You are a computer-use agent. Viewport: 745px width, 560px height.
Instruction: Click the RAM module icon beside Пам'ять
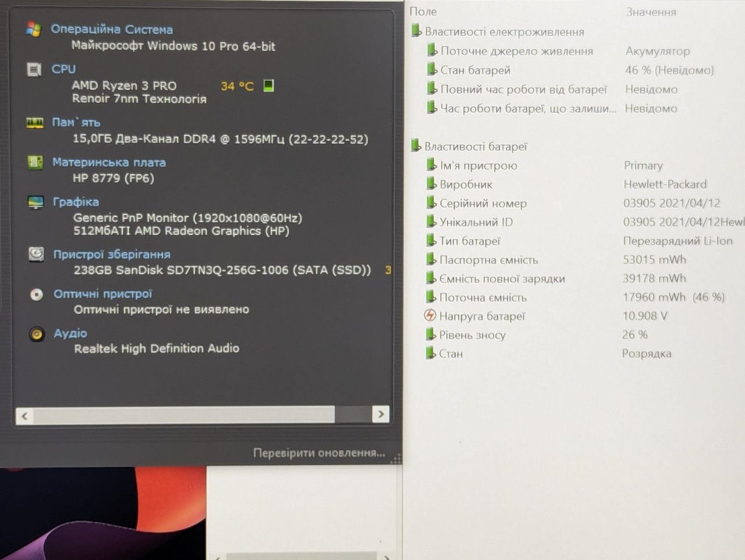[x=35, y=123]
